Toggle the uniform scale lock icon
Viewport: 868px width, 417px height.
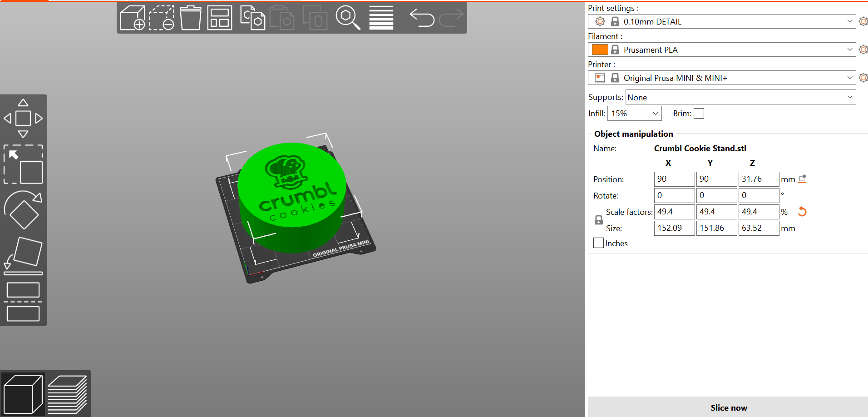599,220
